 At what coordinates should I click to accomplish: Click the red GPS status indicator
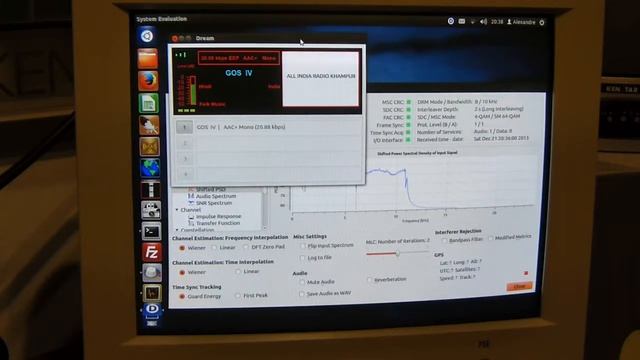click(526, 273)
